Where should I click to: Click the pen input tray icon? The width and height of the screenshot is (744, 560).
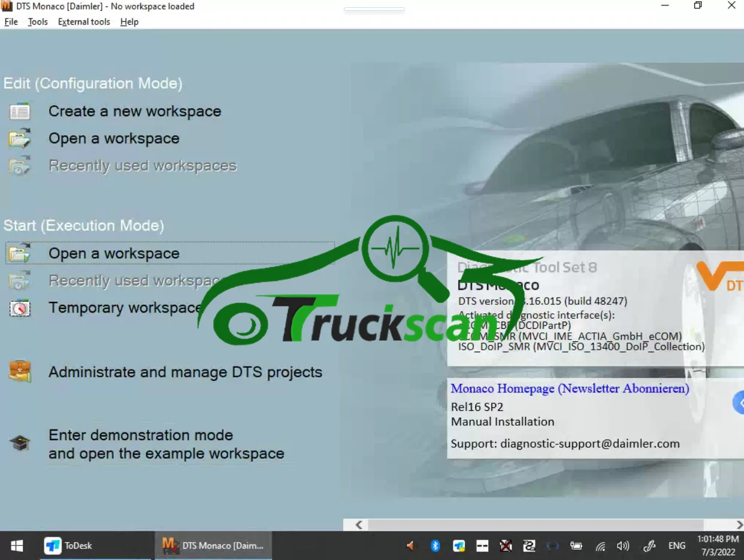coord(649,546)
